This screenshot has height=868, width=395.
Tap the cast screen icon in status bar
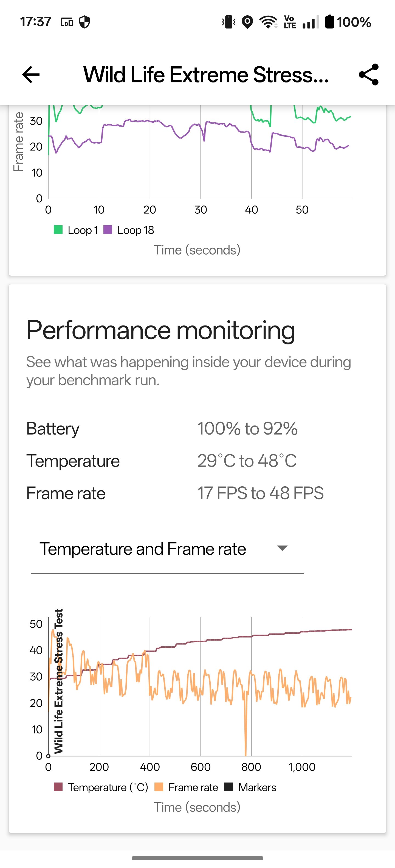pyautogui.click(x=67, y=22)
